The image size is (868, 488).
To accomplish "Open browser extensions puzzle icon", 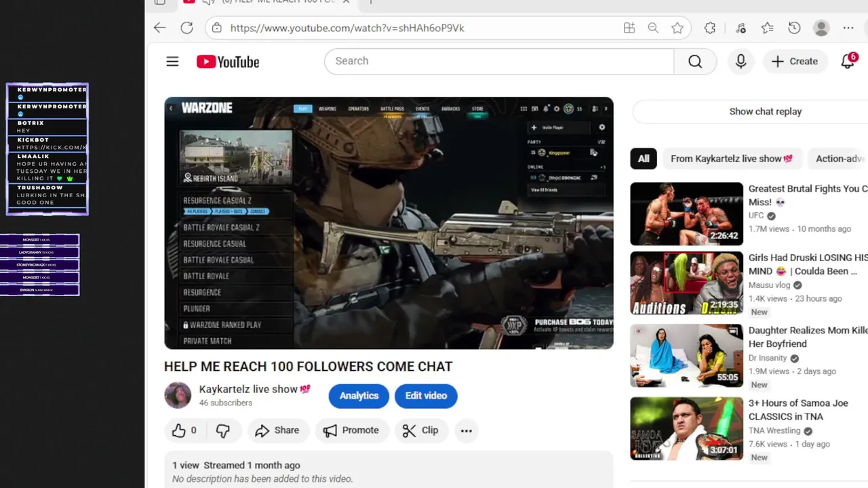I will tap(710, 28).
